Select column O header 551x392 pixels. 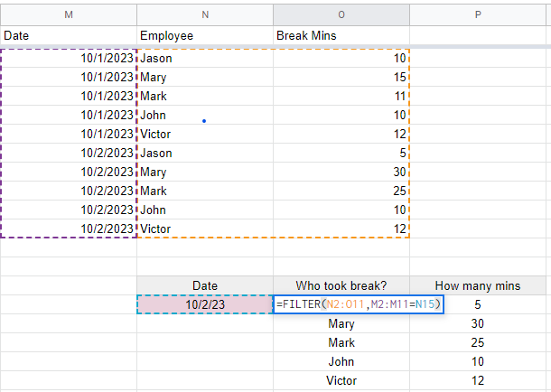tap(341, 14)
